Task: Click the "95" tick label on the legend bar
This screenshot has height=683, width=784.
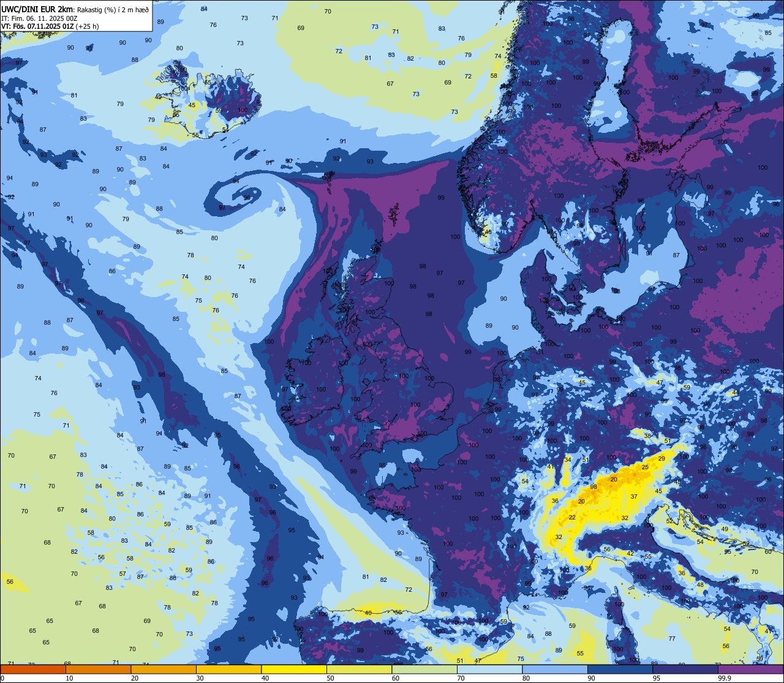Action: pyautogui.click(x=657, y=678)
